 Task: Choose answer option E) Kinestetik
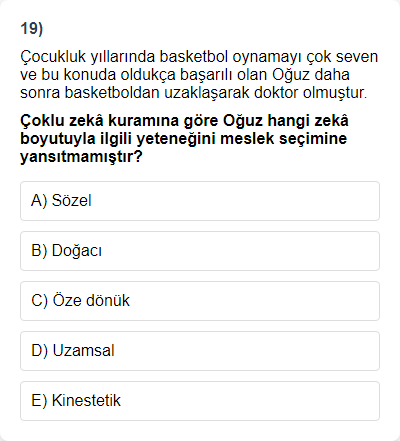(x=200, y=401)
